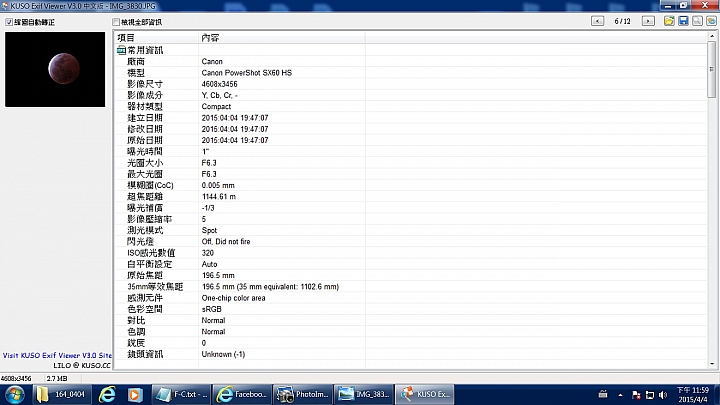Go to the next image with right arrow
720x405 pixels.
pyautogui.click(x=648, y=21)
